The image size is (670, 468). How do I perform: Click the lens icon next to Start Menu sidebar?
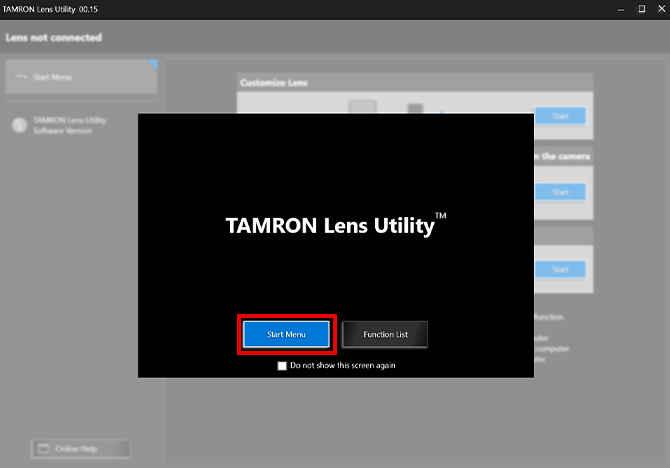point(21,77)
